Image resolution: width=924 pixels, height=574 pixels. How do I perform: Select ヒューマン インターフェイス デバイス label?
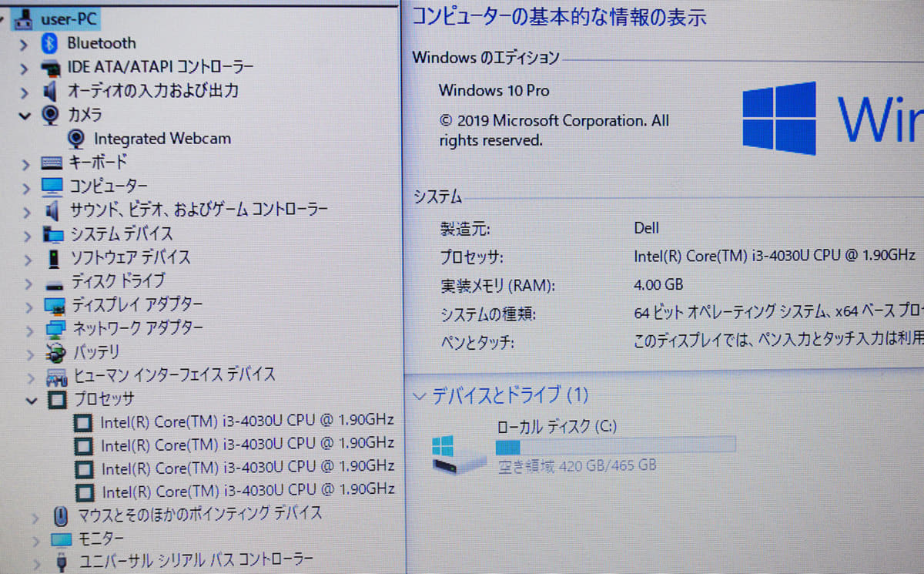coord(175,375)
